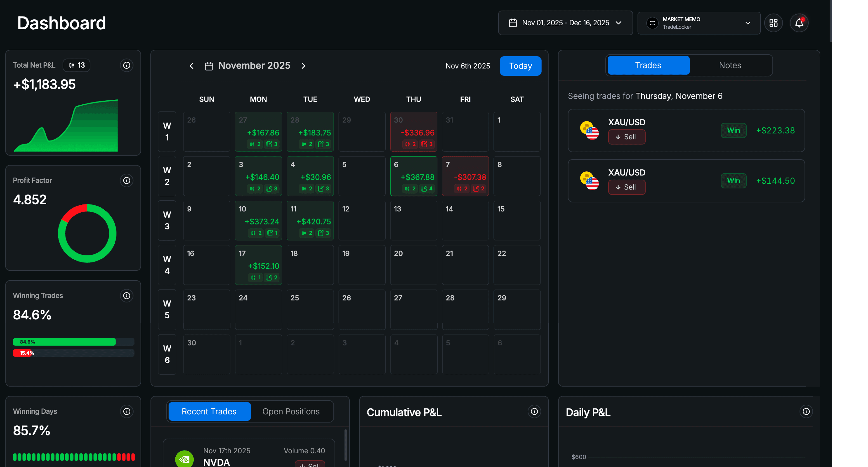Select October 30 calendar day -$336.96
The image size is (868, 467).
coord(413,132)
